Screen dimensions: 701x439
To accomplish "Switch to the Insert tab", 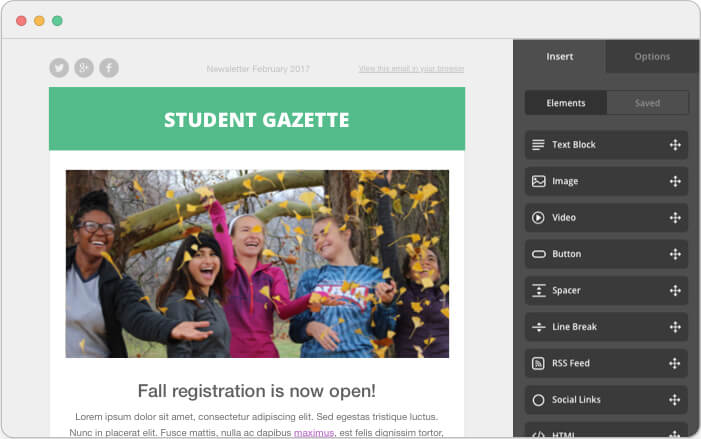I will coord(559,56).
